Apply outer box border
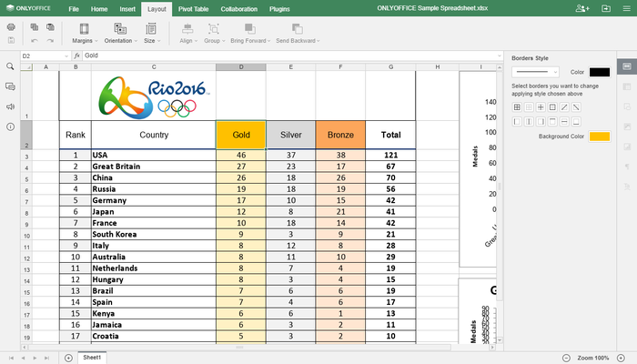 click(552, 107)
